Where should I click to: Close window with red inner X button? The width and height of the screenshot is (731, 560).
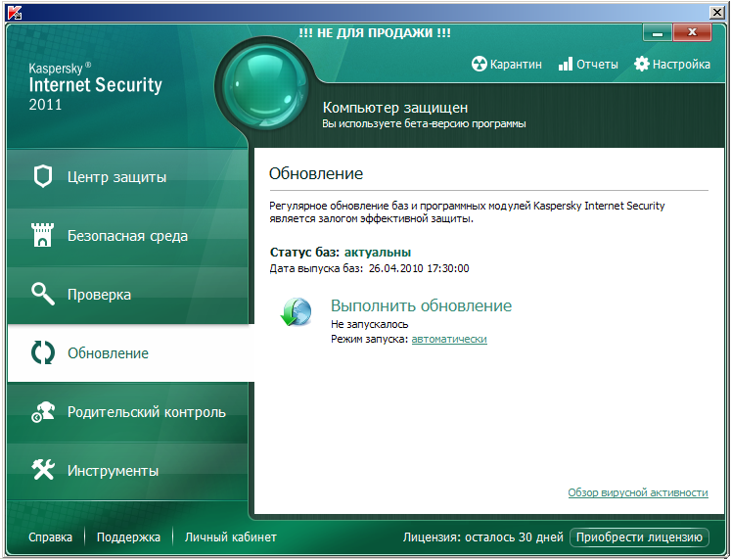coord(692,32)
